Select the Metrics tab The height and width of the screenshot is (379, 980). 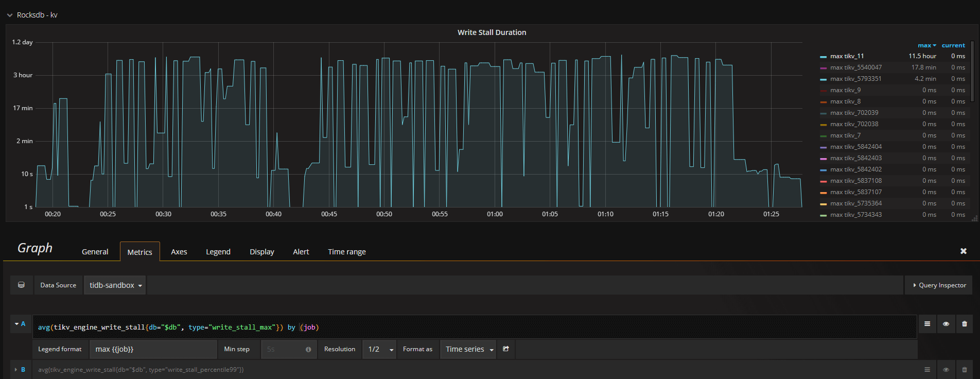click(140, 252)
